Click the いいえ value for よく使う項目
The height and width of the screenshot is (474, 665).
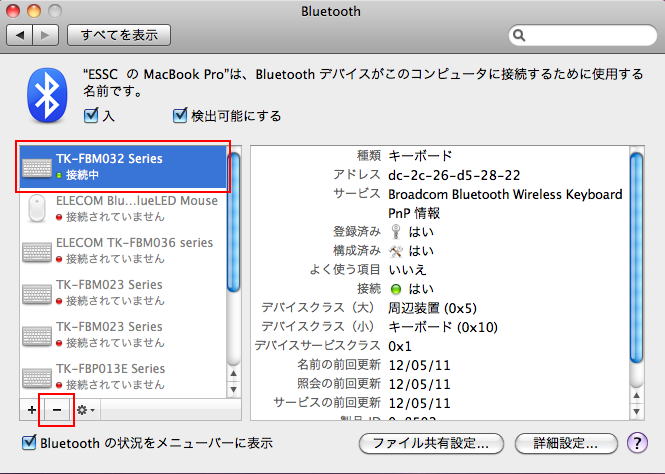pos(407,270)
